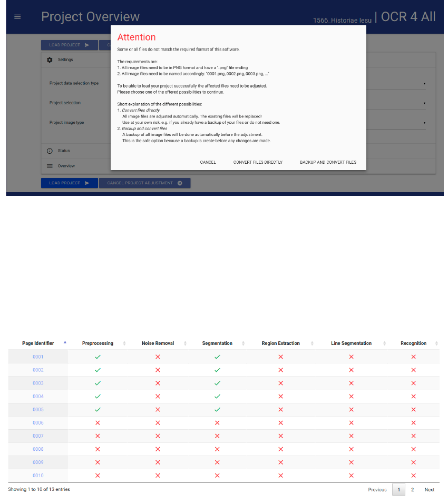Sort by Noise Removal column

158,343
